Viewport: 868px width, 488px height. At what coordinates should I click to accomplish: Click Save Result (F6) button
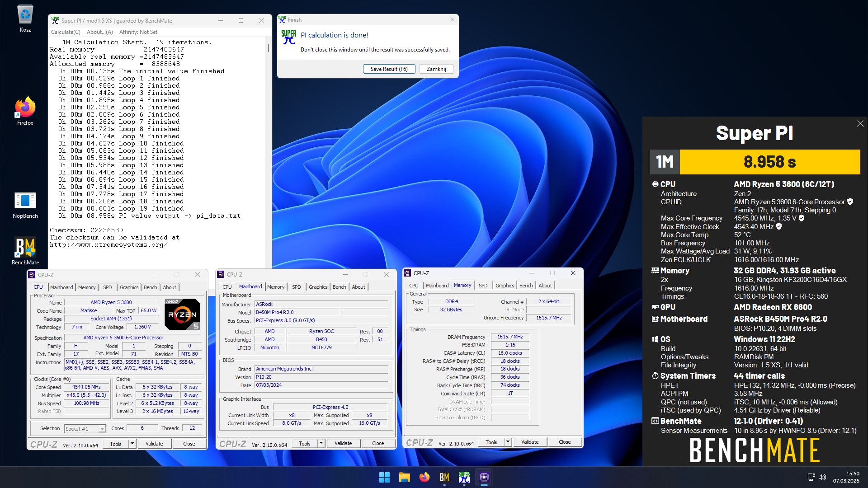[389, 69]
